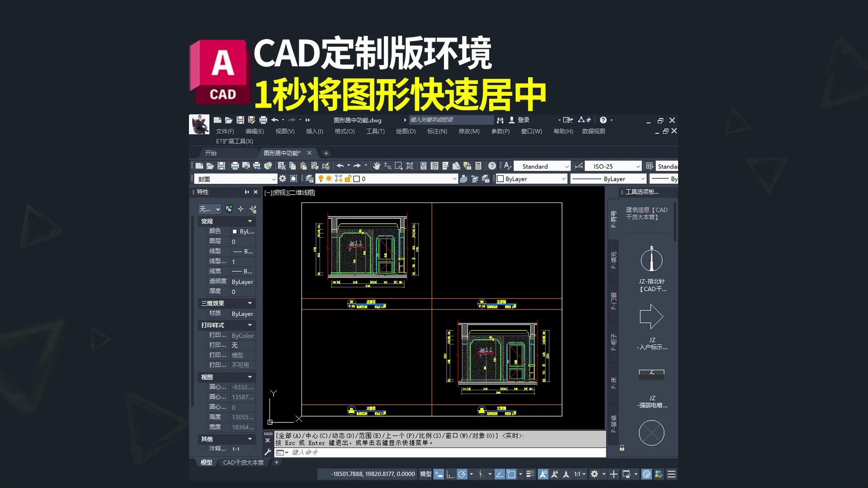Click the Match Properties brush icon
This screenshot has height=488, width=868.
pyautogui.click(x=315, y=166)
